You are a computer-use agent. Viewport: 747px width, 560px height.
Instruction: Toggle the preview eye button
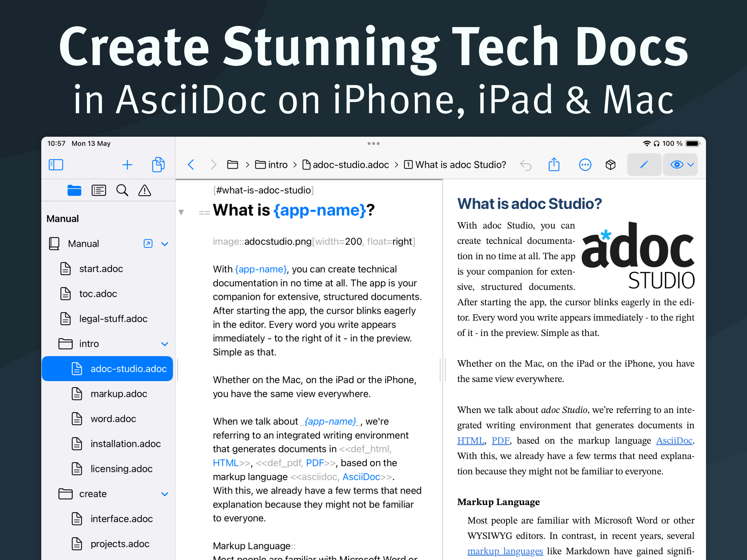point(676,165)
